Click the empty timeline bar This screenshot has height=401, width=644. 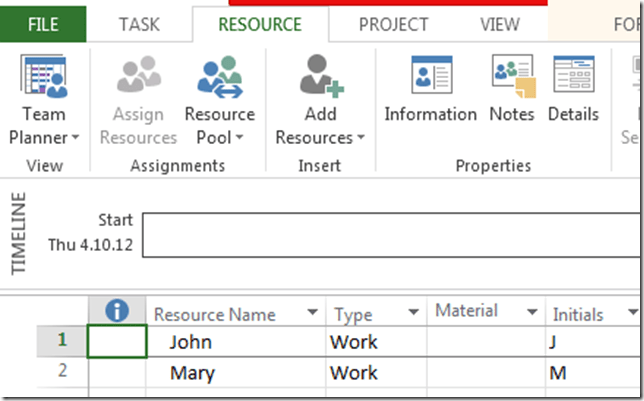point(390,234)
